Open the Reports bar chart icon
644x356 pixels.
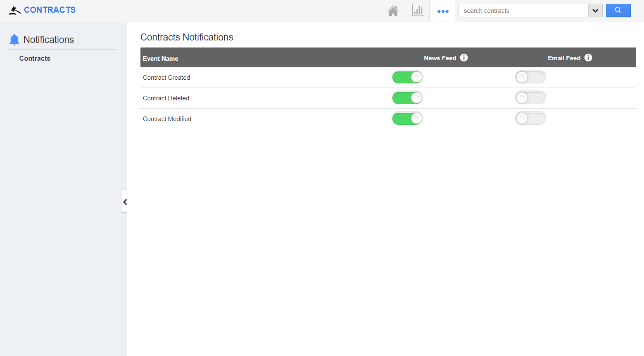[418, 11]
